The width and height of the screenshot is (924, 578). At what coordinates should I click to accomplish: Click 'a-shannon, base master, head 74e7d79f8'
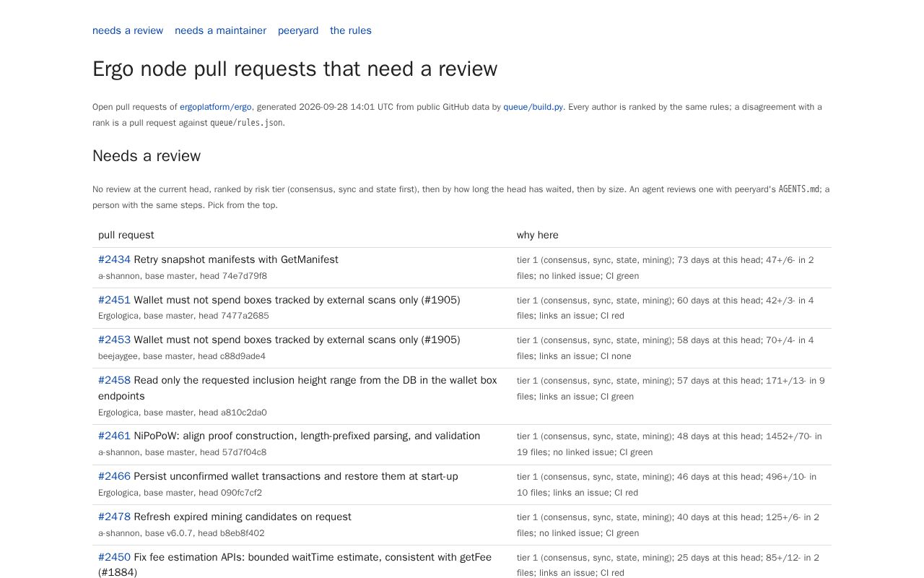pyautogui.click(x=183, y=276)
